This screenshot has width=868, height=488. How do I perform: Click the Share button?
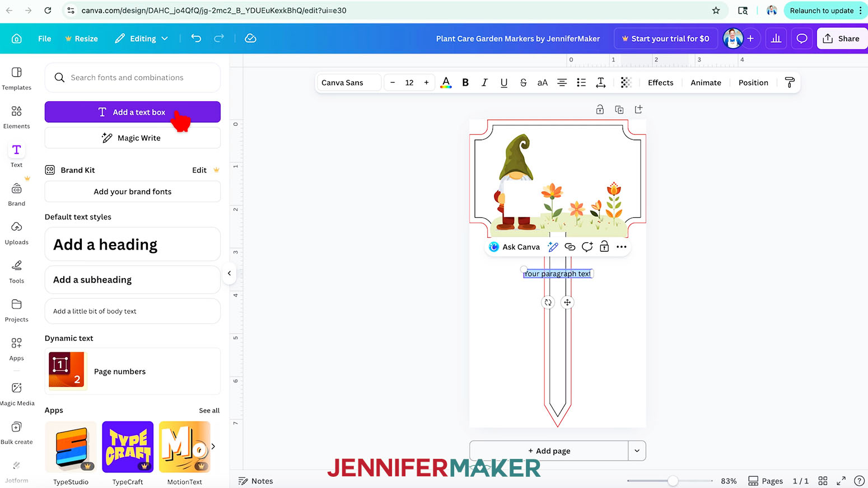point(842,39)
